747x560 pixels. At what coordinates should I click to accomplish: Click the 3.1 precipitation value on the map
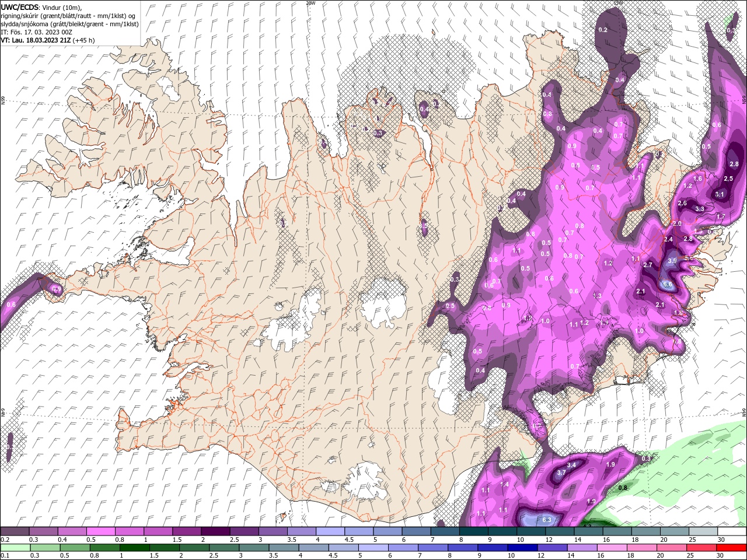(x=720, y=194)
